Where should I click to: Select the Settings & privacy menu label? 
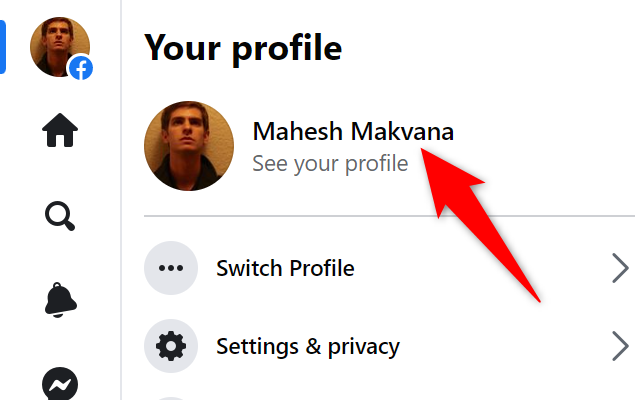coord(308,347)
